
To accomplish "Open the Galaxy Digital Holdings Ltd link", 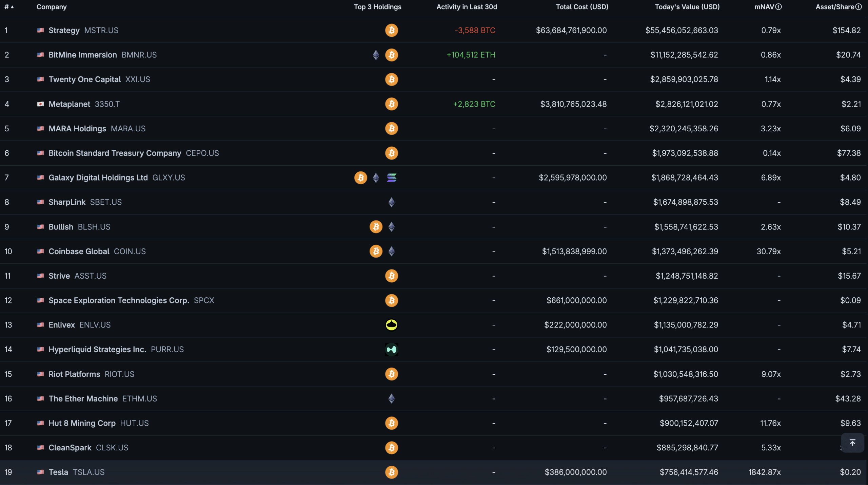I will click(x=117, y=178).
